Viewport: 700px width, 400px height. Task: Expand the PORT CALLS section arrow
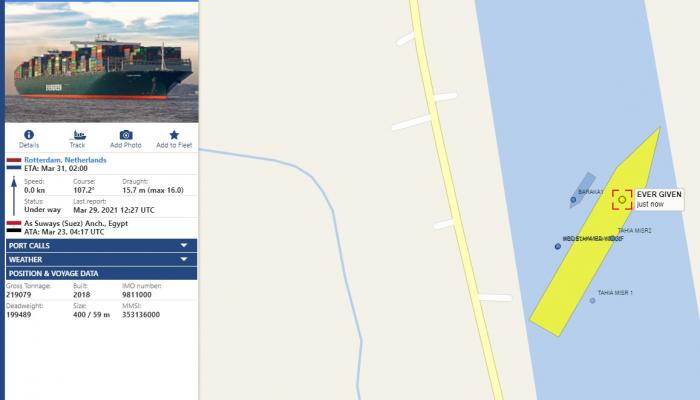[184, 246]
